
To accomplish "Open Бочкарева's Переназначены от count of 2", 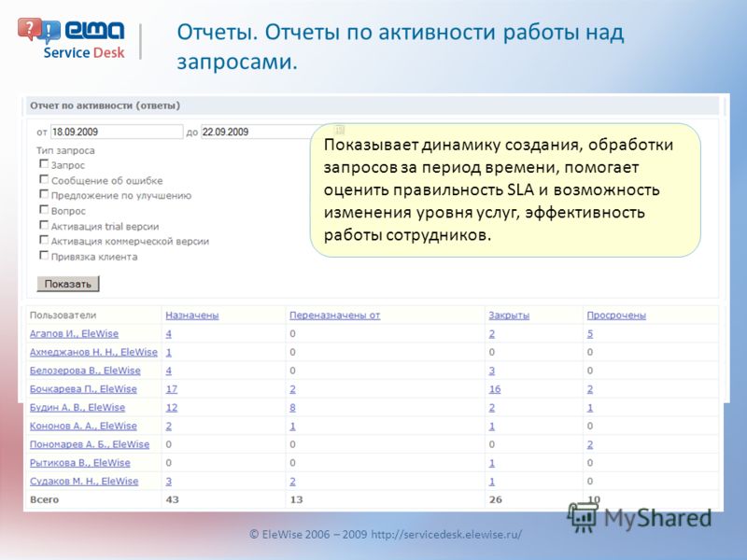I will 292,389.
